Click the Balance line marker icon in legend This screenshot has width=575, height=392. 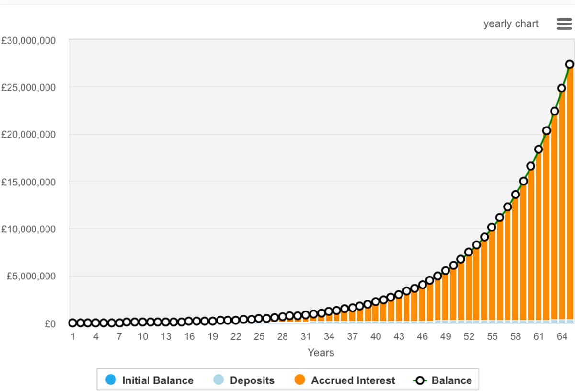[420, 380]
